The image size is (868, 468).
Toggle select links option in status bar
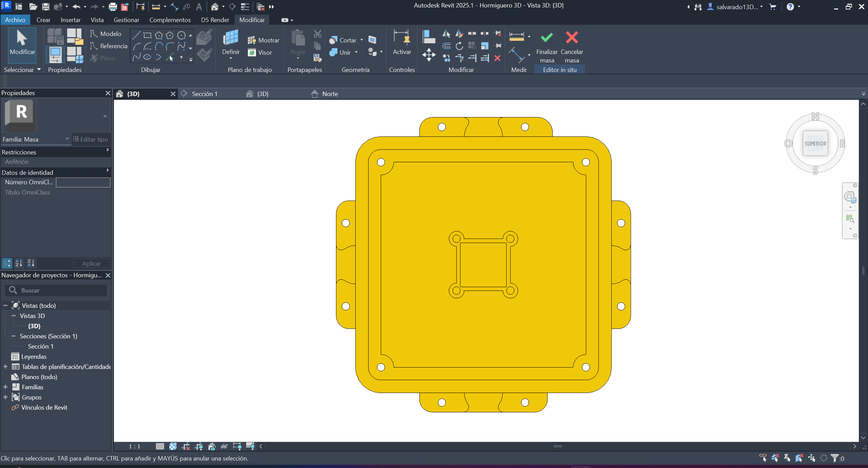(x=763, y=458)
